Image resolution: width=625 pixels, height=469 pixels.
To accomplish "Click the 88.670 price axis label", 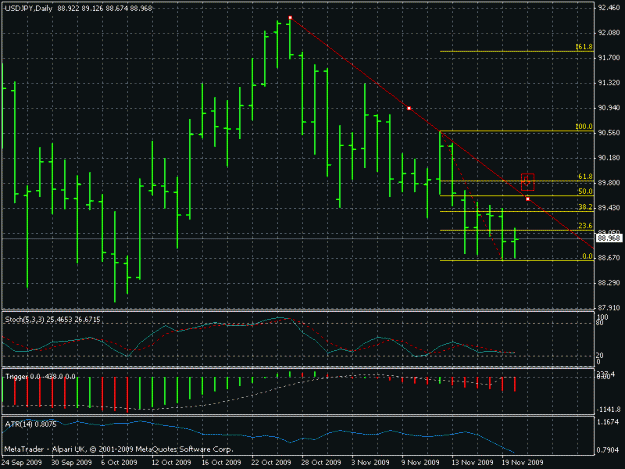I will [609, 258].
